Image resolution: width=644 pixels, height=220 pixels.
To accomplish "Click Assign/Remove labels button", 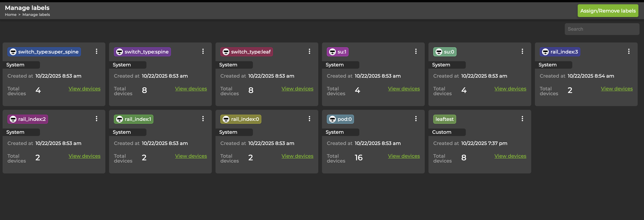I will click(x=608, y=11).
